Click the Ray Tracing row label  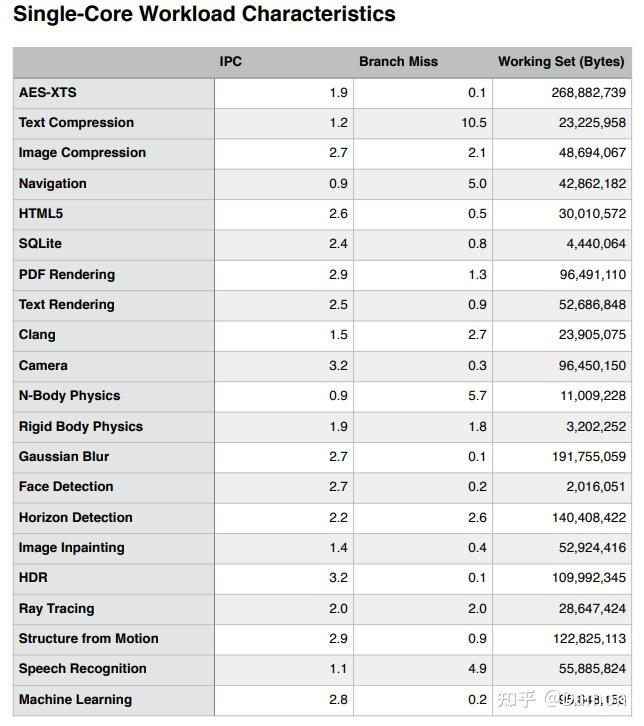point(56,609)
